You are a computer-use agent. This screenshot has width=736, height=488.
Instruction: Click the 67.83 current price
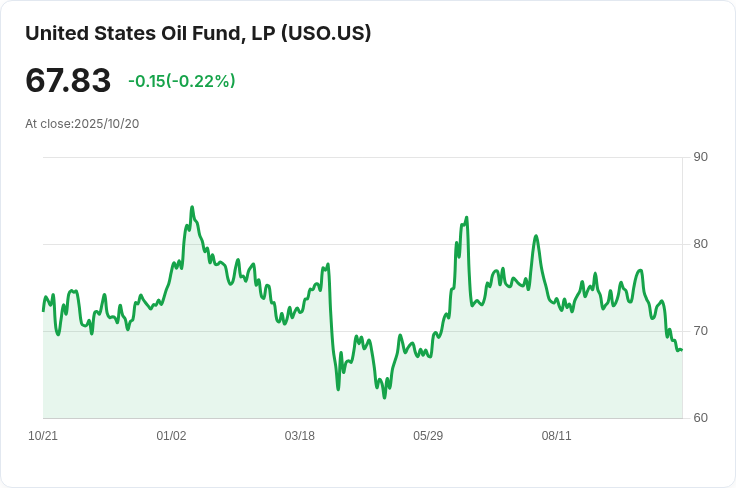click(x=68, y=80)
